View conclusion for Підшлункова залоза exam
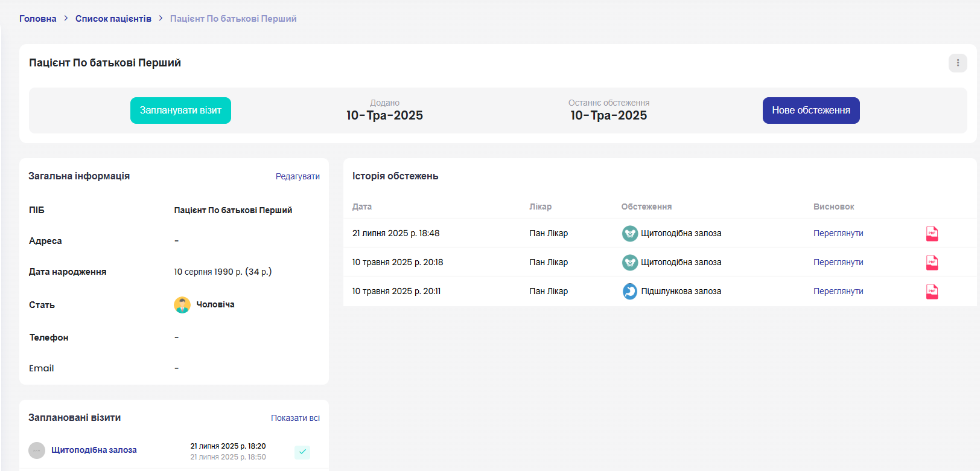980x471 pixels. pyautogui.click(x=838, y=292)
